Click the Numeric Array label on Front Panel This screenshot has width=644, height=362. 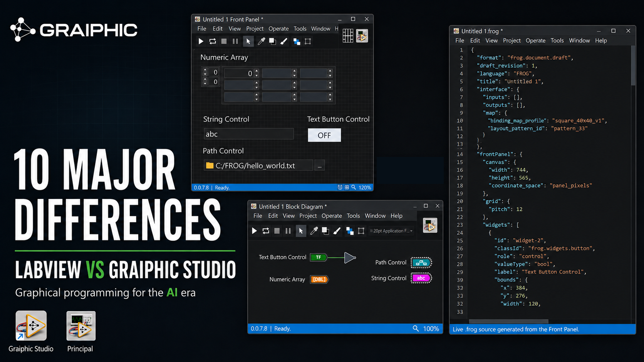click(224, 57)
